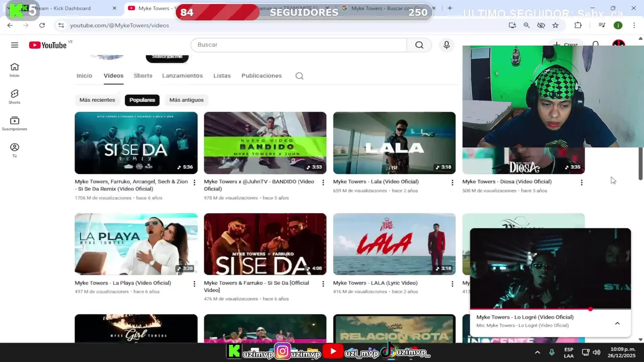
Task: Open browser media controls icon
Action: coord(602,25)
